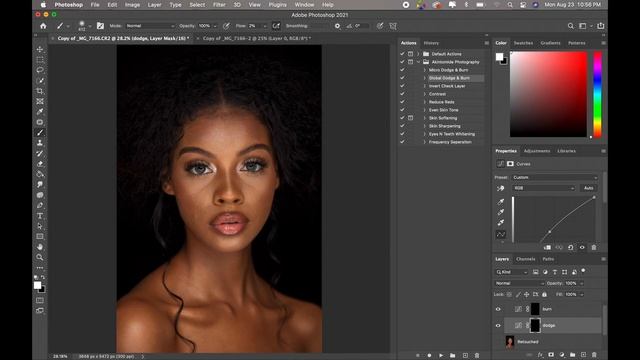Select the Zoom tool
Image resolution: width=640 pixels, height=360 pixels.
click(x=40, y=257)
